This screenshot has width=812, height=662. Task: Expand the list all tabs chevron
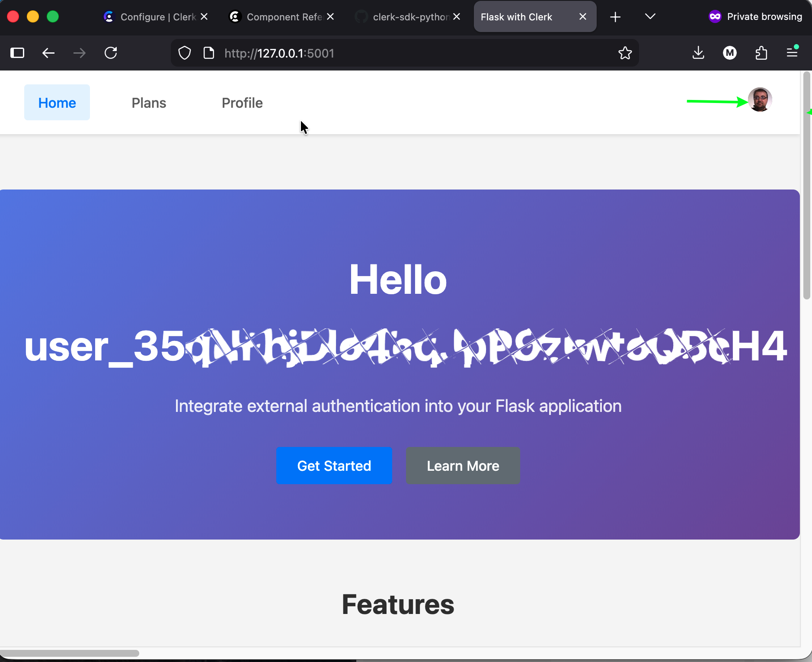[650, 17]
